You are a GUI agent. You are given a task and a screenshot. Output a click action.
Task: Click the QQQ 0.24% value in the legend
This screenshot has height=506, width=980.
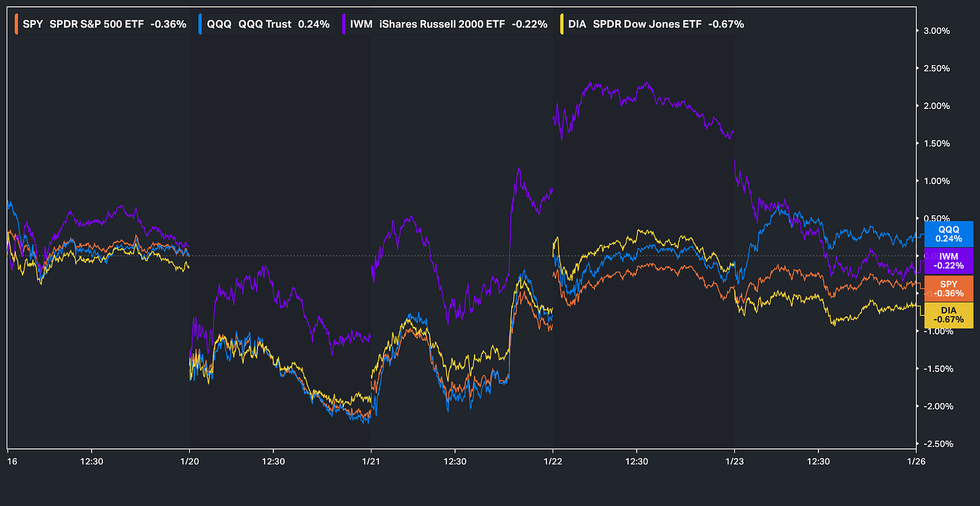click(313, 24)
